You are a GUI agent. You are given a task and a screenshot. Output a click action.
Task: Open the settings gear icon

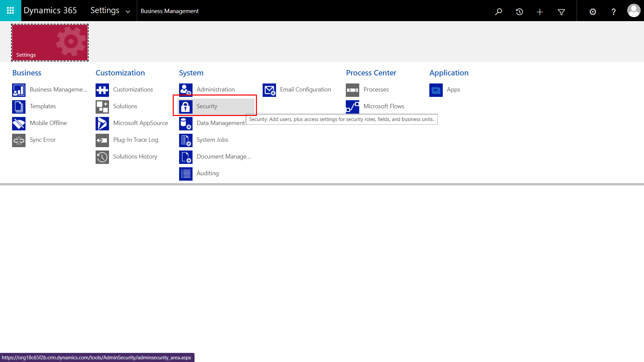pyautogui.click(x=593, y=12)
